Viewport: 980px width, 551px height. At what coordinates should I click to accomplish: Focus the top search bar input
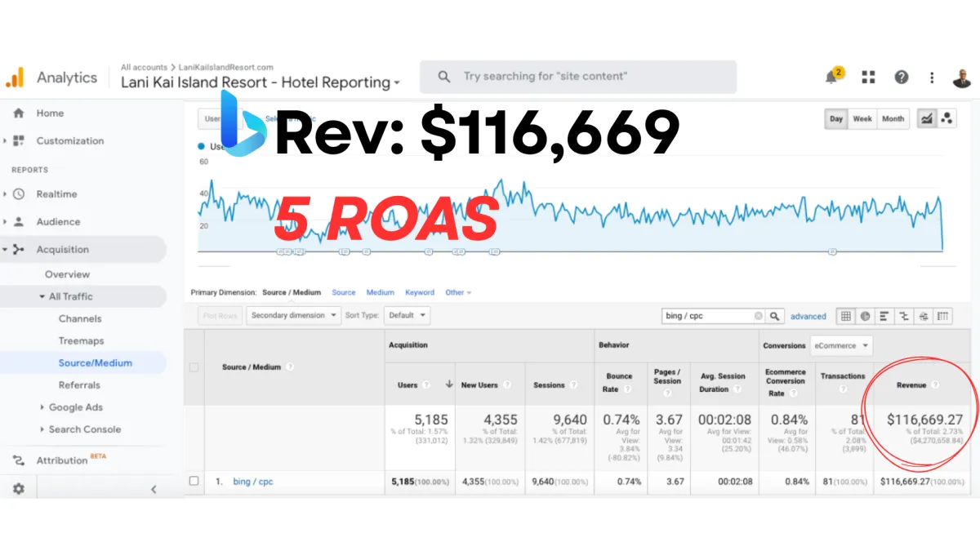pyautogui.click(x=578, y=77)
